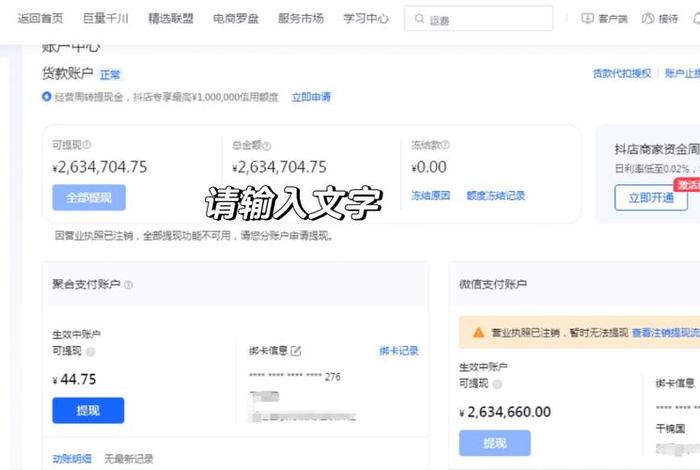Click the 微信支付账户 heading

click(493, 284)
